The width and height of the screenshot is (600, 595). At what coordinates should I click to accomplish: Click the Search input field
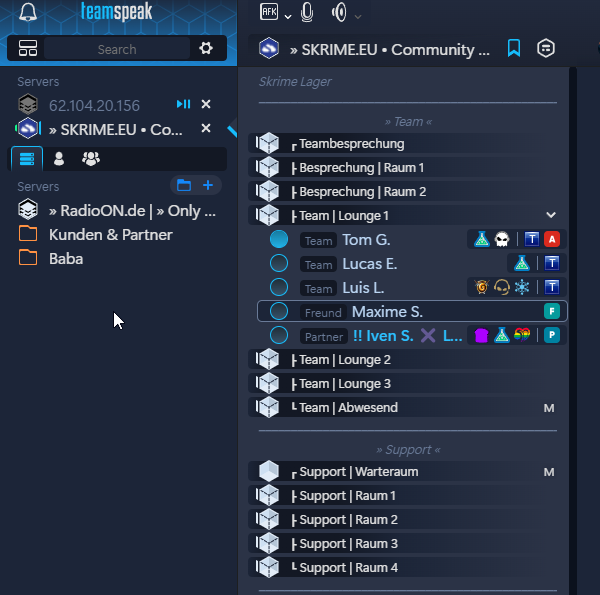click(116, 49)
